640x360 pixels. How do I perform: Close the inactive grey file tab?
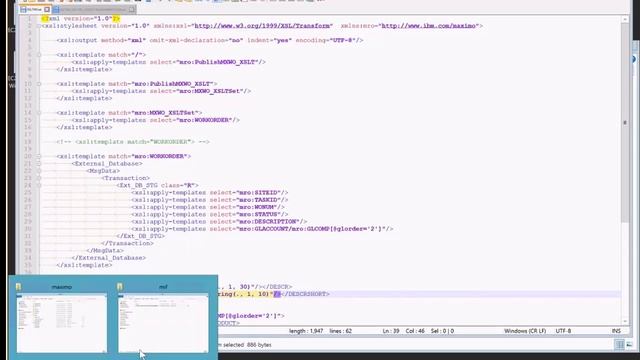coord(131,9)
